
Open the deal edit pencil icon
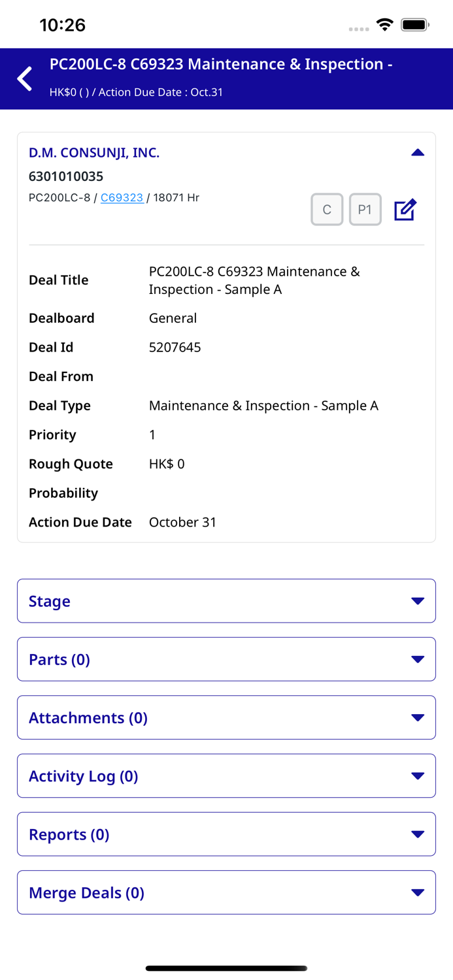(405, 209)
